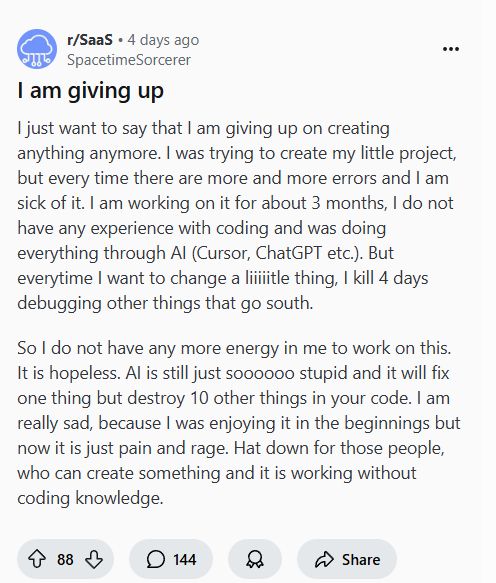Give an award using the ribbon icon
The image size is (496, 583).
point(255,559)
